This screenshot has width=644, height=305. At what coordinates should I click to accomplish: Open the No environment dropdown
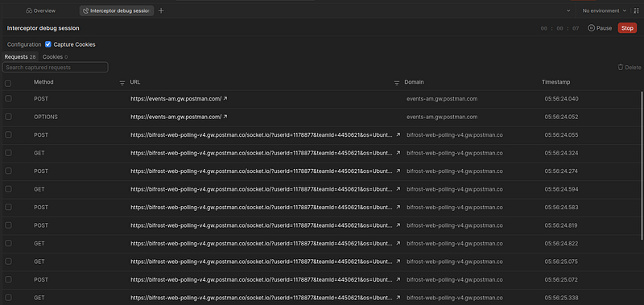click(605, 10)
